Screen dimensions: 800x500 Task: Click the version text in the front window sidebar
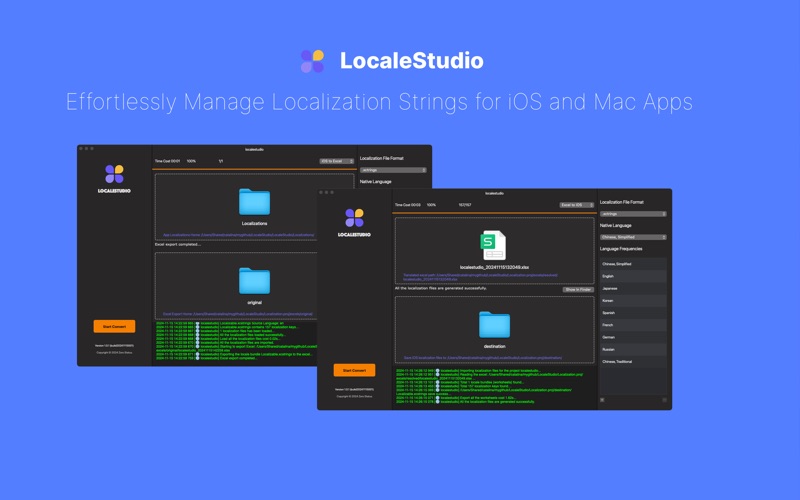pos(354,389)
